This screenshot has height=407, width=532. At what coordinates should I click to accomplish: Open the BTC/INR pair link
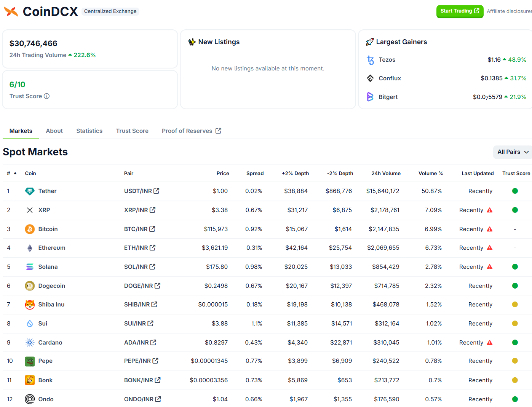point(139,229)
